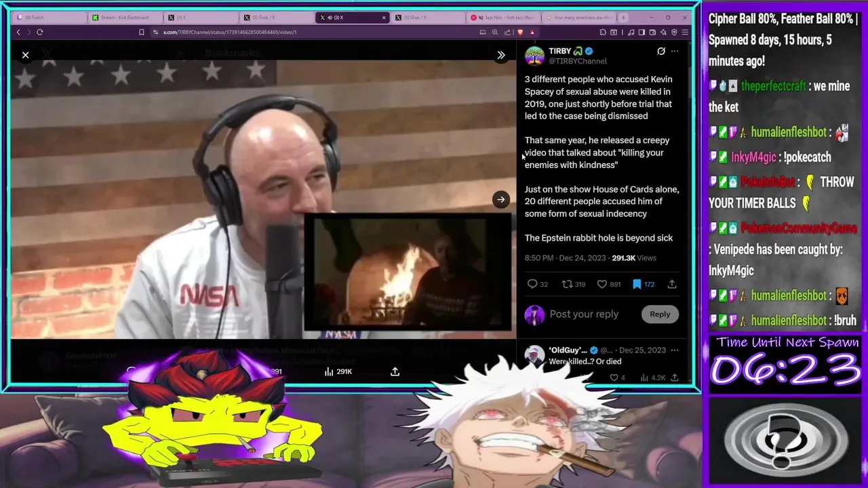Click InkyM4gic username in chat
This screenshot has height=488, width=868.
[x=753, y=157]
